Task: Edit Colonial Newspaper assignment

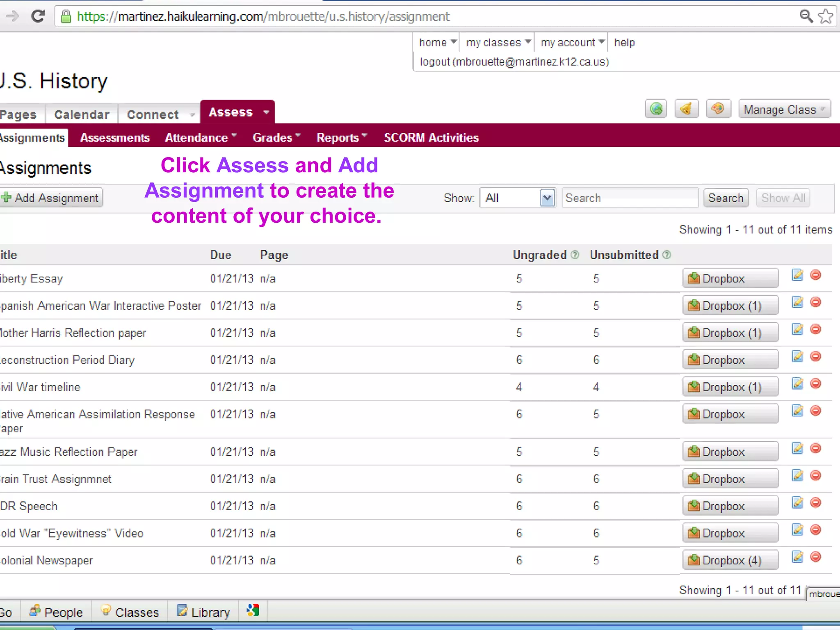Action: click(797, 557)
